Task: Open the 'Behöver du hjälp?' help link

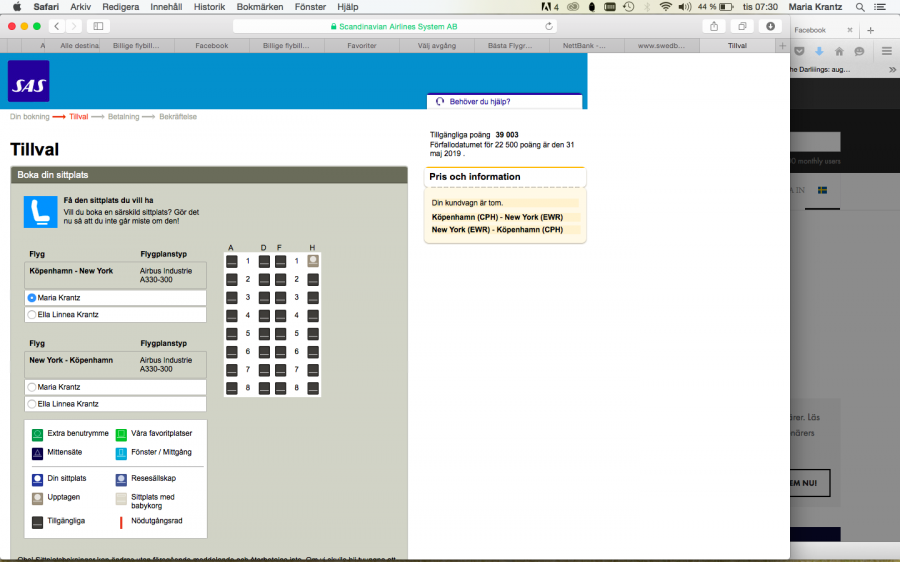Action: click(480, 102)
